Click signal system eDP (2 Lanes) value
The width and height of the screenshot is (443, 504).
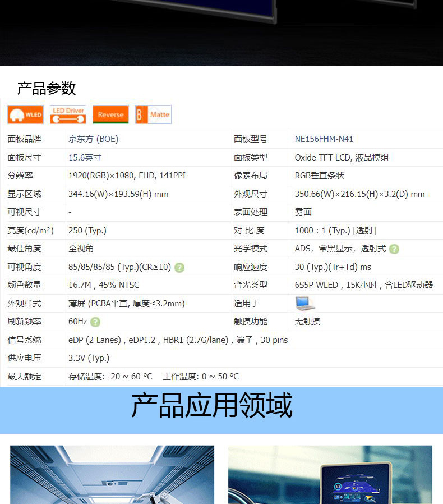tap(178, 340)
